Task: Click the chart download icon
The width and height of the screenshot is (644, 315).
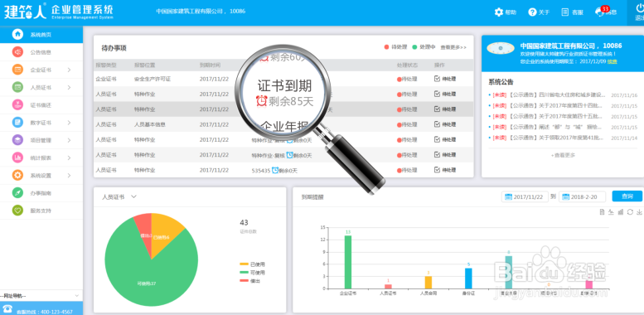Action: (639, 212)
